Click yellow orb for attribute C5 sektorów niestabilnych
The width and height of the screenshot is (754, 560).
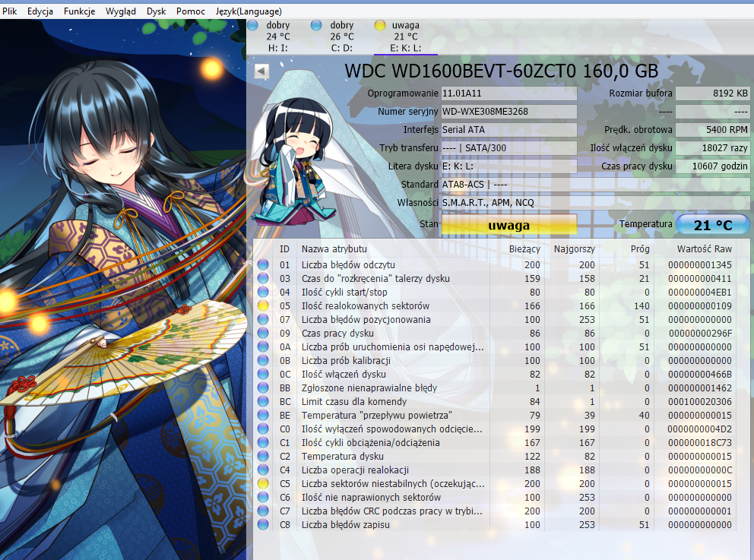[263, 483]
